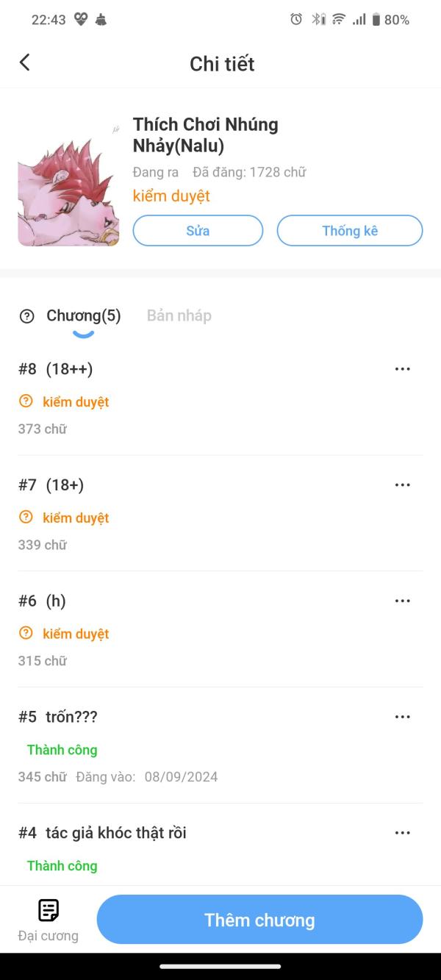Screen dimensions: 441x980
Task: Switch to the Bản nháp tab
Action: (x=179, y=315)
